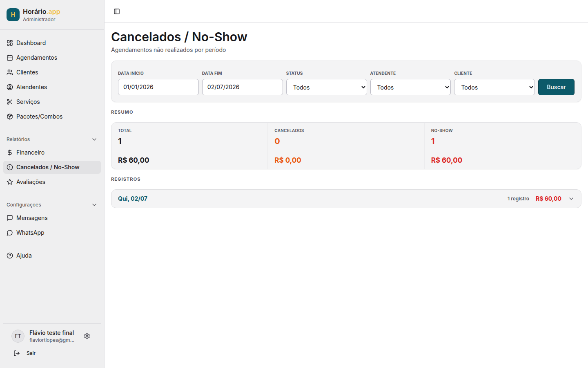
Task: Open the Status dropdown
Action: coord(327,87)
